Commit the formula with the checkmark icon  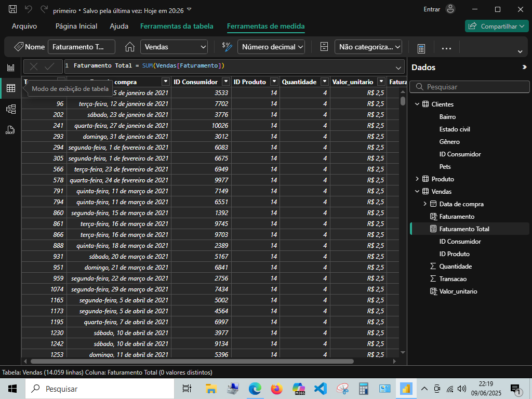click(x=49, y=66)
